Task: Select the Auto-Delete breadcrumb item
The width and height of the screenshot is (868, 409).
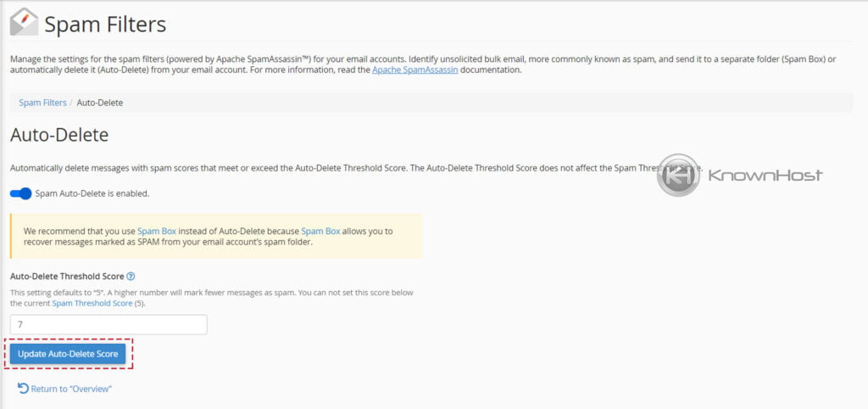Action: (100, 103)
